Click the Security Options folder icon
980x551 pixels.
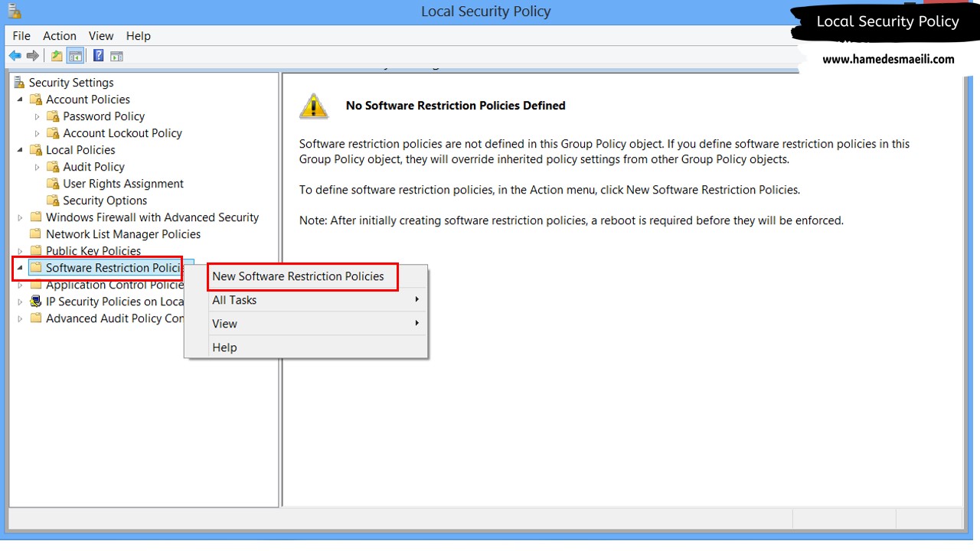(x=53, y=201)
